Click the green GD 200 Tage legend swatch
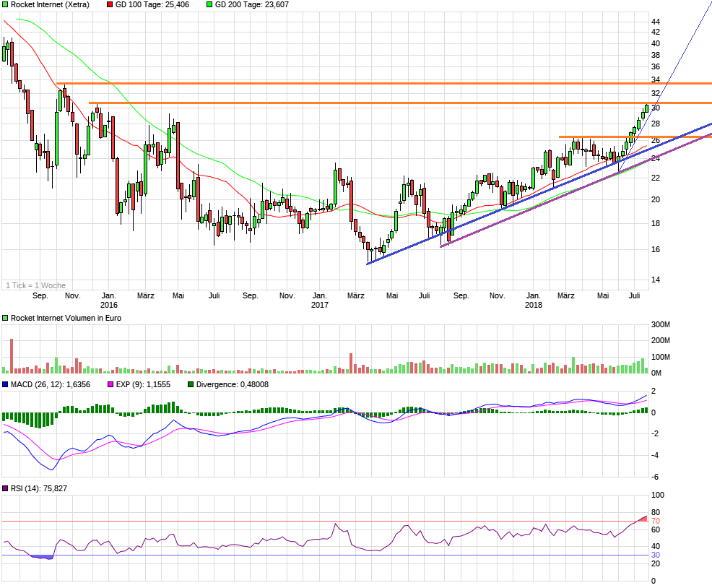712x588 pixels. pyautogui.click(x=209, y=4)
